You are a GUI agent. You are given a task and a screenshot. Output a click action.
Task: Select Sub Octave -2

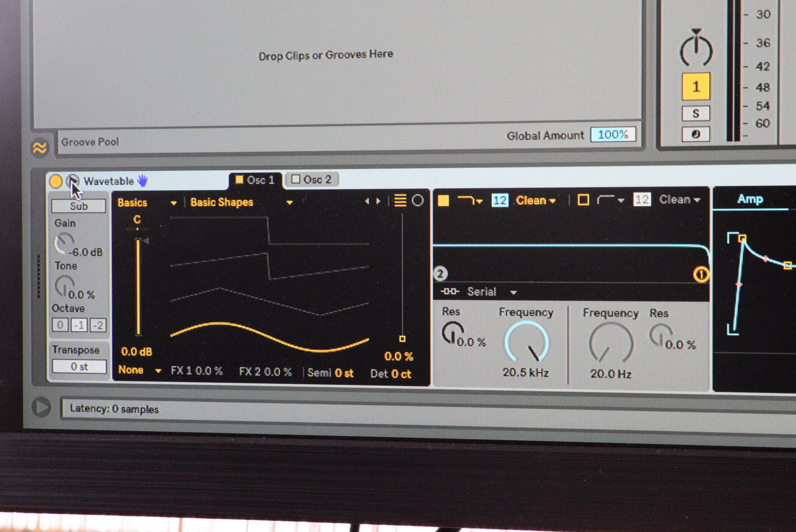pyautogui.click(x=98, y=325)
